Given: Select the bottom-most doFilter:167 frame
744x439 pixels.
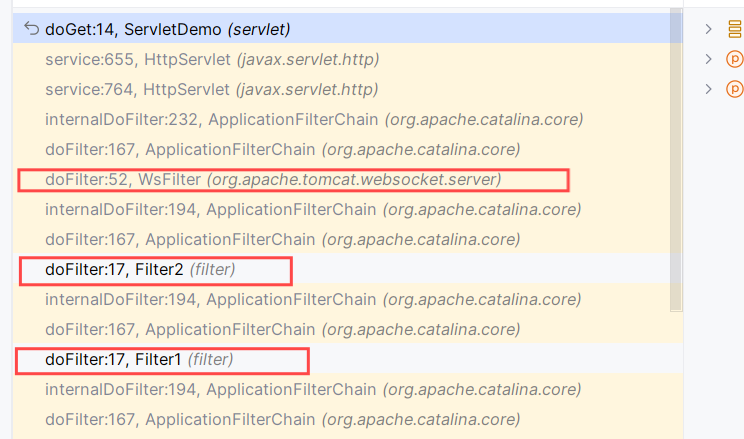Looking at the screenshot, I should 282,419.
